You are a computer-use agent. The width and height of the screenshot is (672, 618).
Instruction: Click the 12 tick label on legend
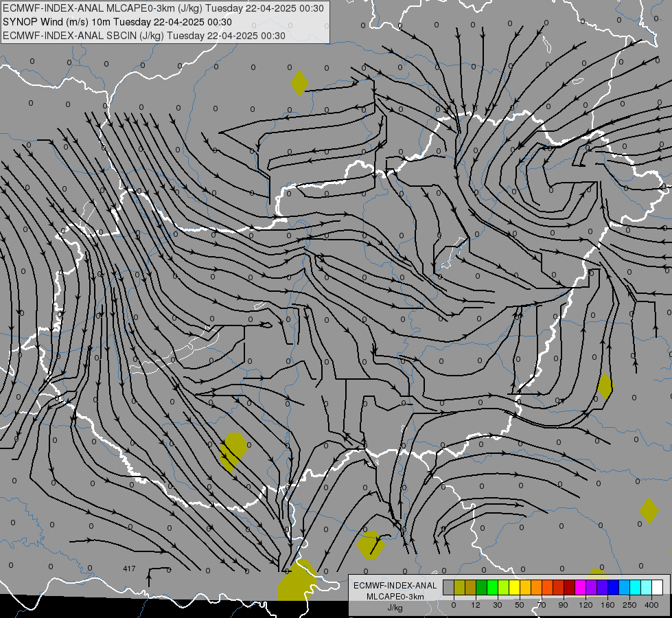(x=476, y=605)
